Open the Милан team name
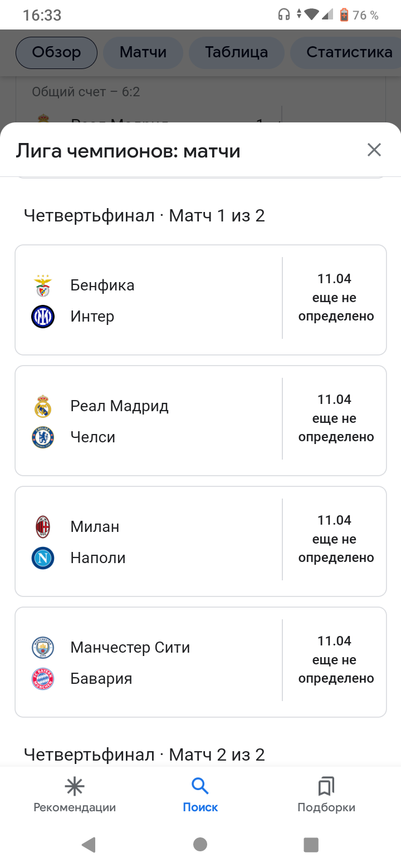This screenshot has width=401, height=868. [95, 527]
